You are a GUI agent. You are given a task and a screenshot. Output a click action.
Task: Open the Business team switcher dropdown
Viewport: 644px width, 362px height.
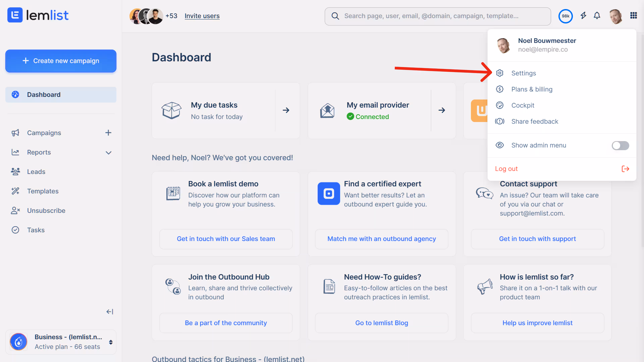(111, 342)
